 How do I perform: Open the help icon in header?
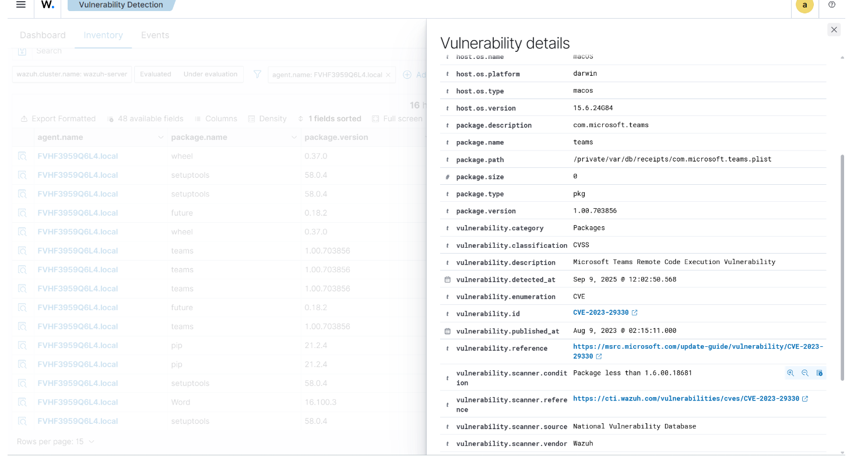[x=832, y=5]
